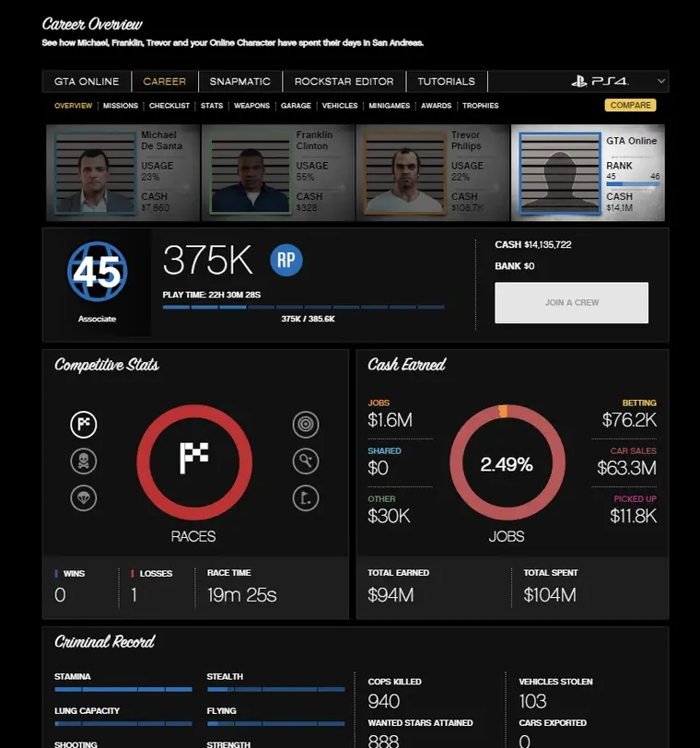Screen dimensions: 700x748
Task: Go to the STATS sub-tab
Action: pos(212,105)
